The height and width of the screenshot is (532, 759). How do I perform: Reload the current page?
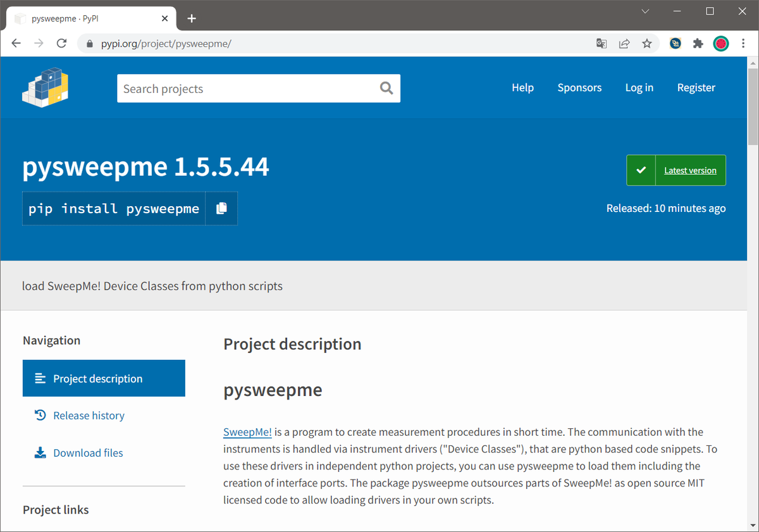click(x=61, y=44)
